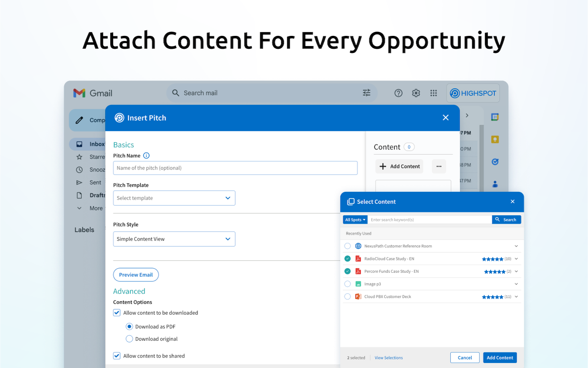Open the Google apps grid icon
Image resolution: width=588 pixels, height=368 pixels.
click(434, 93)
